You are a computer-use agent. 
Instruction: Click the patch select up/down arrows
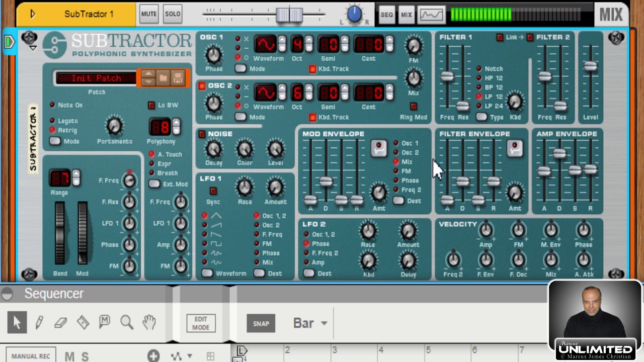click(x=148, y=78)
